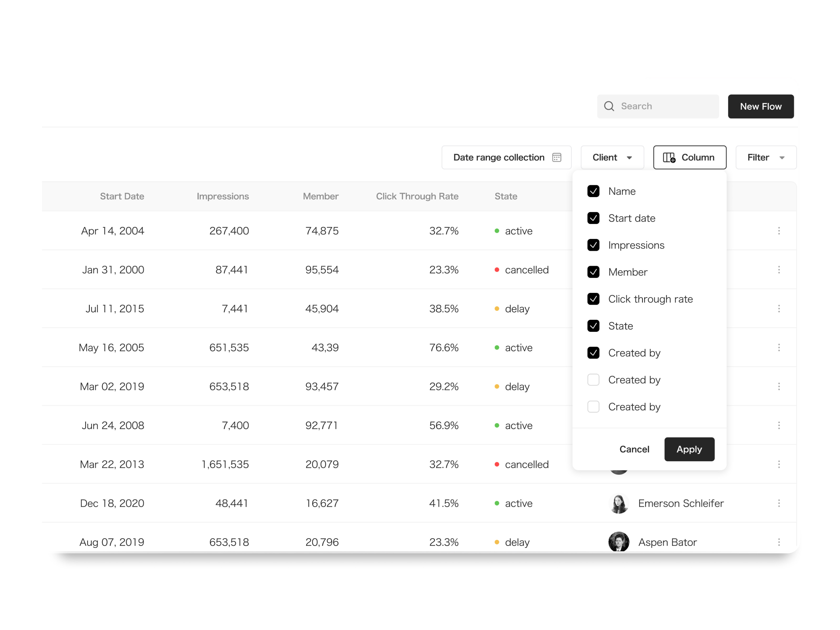Screen dimensions: 840x630
Task: Open row actions menu for Aug 07, 2019
Action: coord(779,542)
